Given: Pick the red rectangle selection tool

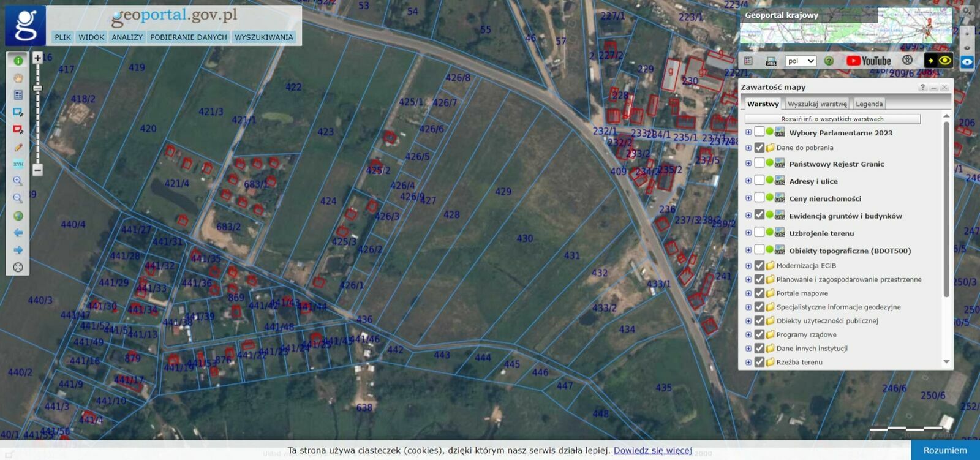Looking at the screenshot, I should click(18, 129).
